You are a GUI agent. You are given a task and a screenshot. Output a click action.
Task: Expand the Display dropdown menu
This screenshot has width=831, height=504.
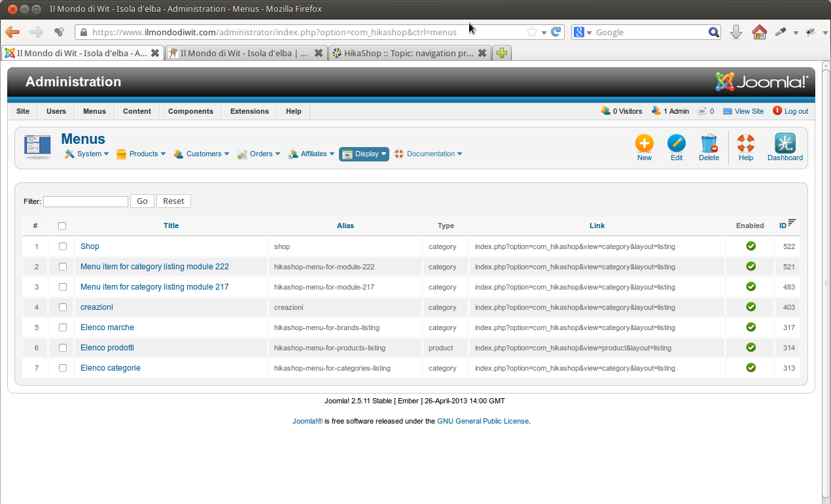click(364, 154)
